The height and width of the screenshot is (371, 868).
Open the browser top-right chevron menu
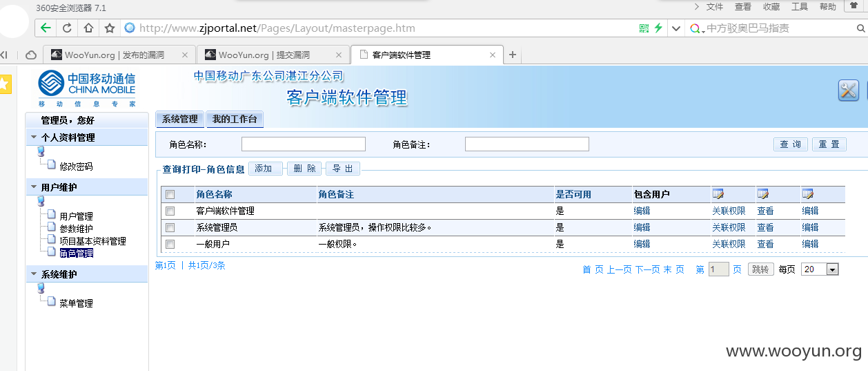point(696,6)
